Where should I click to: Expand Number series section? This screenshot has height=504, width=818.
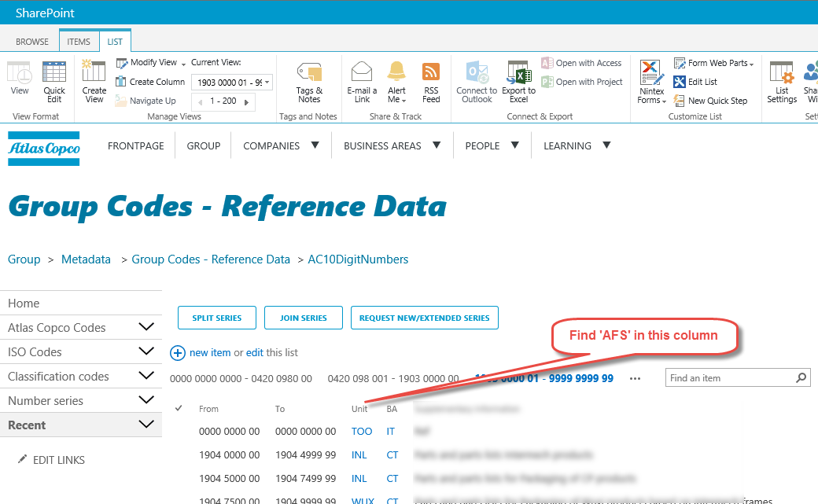pyautogui.click(x=146, y=400)
